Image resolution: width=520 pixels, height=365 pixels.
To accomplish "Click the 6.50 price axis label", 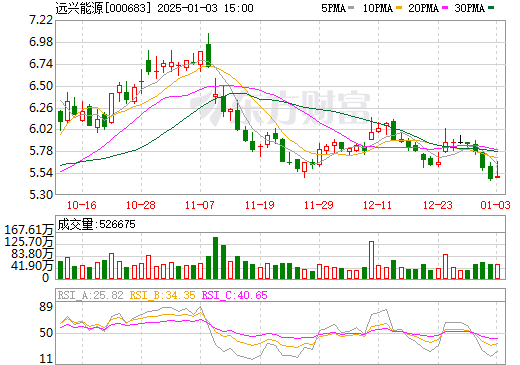I will coord(41,86).
